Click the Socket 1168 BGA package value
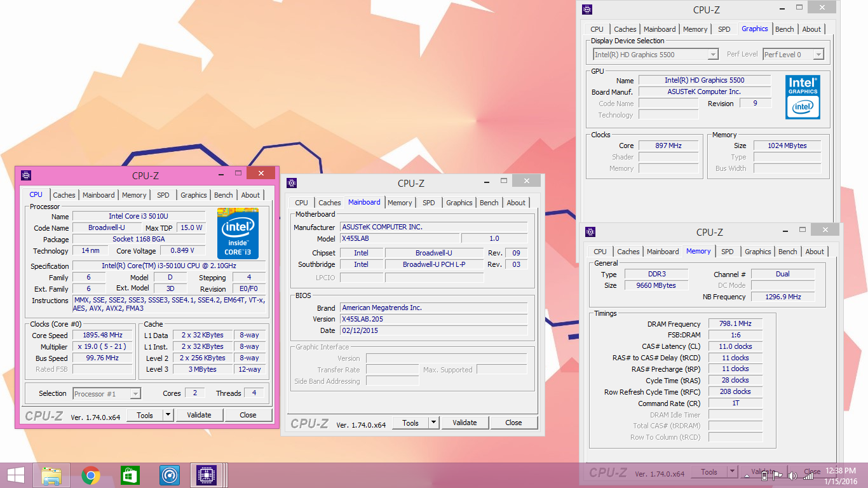Image resolution: width=868 pixels, height=488 pixels. (x=139, y=240)
